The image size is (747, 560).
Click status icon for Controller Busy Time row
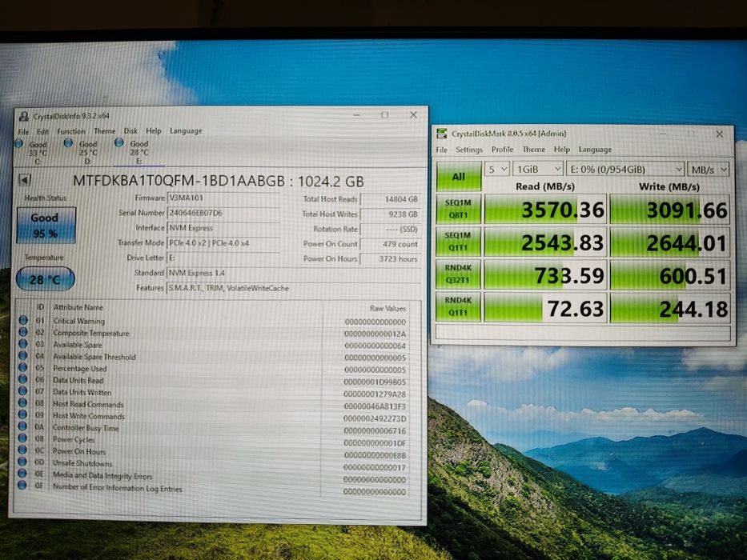tap(23, 426)
